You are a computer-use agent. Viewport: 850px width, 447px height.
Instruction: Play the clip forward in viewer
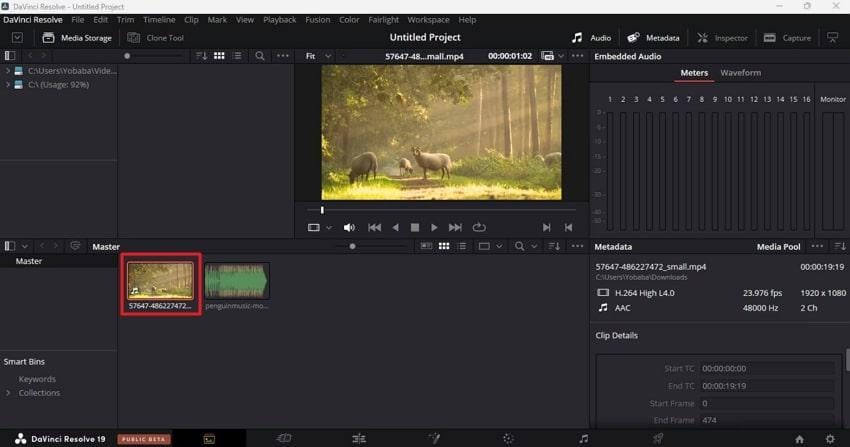[434, 228]
